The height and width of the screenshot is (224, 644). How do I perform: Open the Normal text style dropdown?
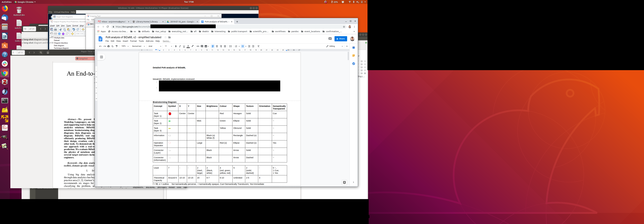point(138,46)
